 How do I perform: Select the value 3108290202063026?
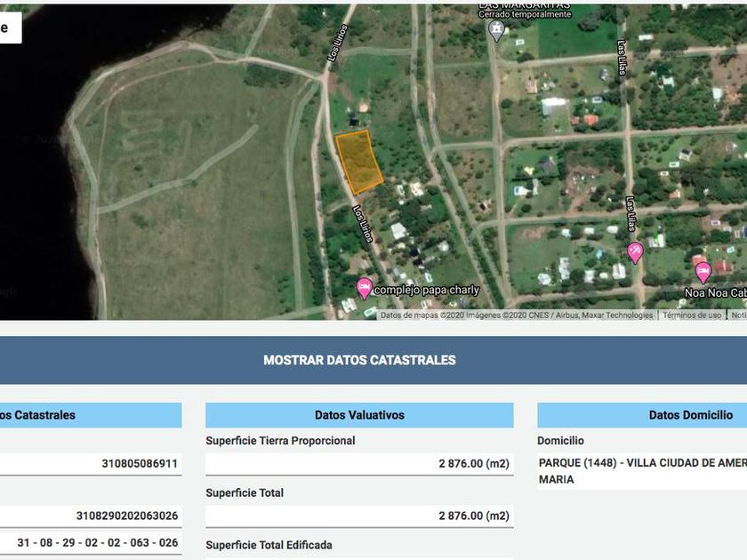(126, 516)
